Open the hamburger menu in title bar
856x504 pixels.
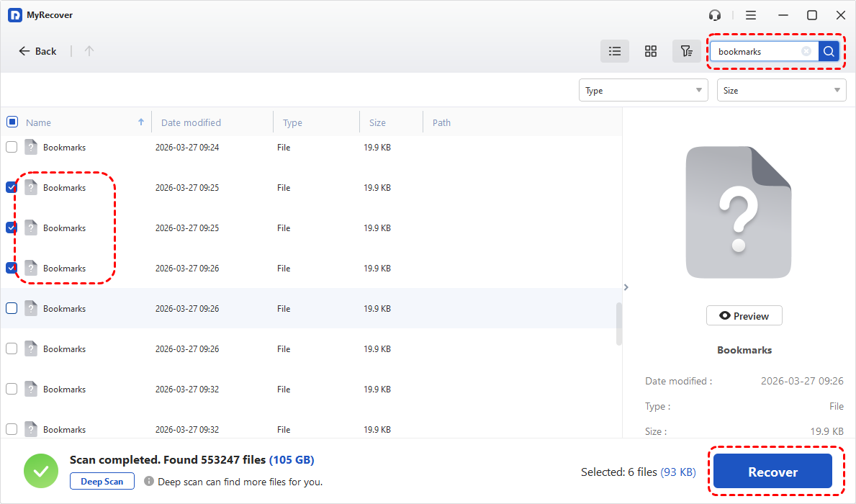click(x=751, y=15)
